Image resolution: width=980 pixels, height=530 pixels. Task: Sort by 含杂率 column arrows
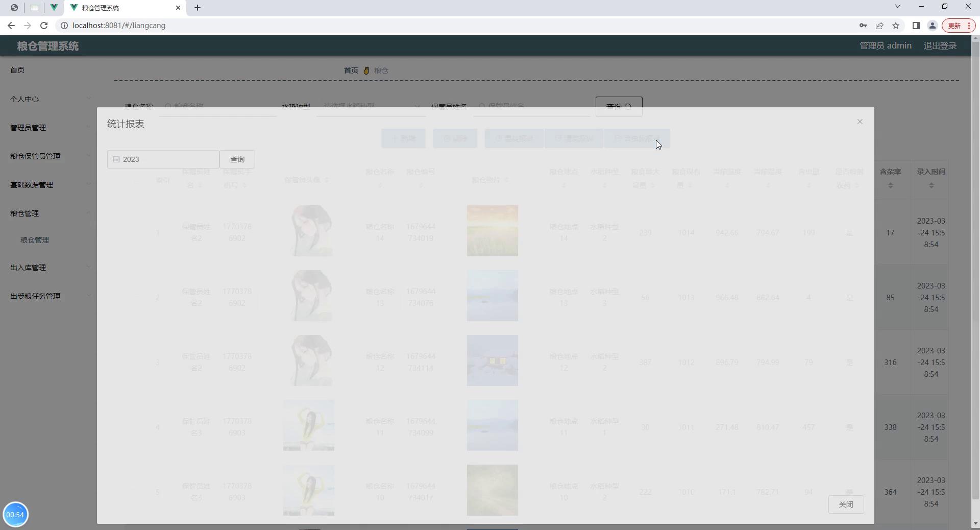[891, 185]
